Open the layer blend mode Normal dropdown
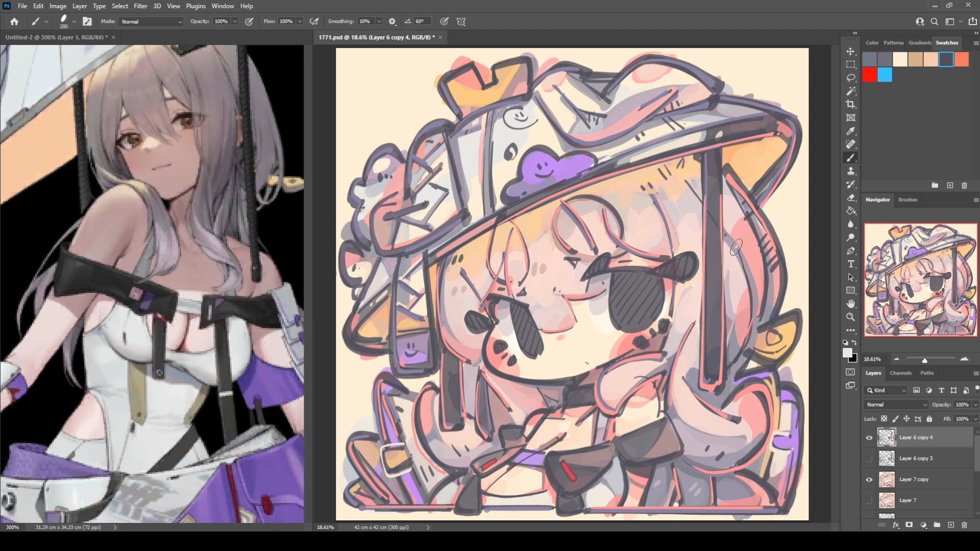Viewport: 980px width, 551px height. pos(896,405)
